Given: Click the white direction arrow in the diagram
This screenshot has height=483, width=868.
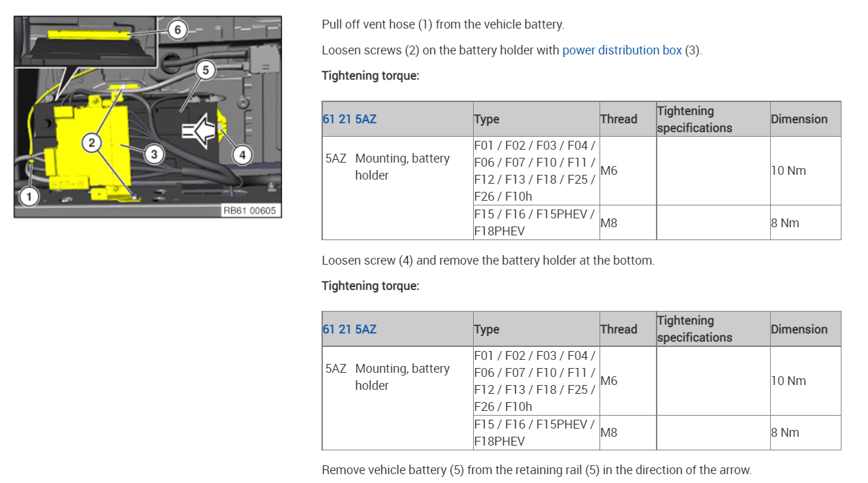Looking at the screenshot, I should coord(198,131).
